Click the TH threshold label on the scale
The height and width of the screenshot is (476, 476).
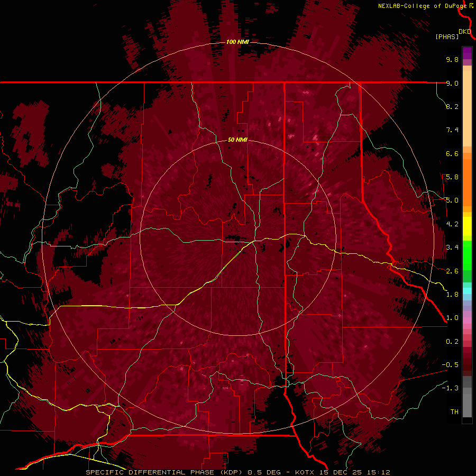click(x=454, y=412)
